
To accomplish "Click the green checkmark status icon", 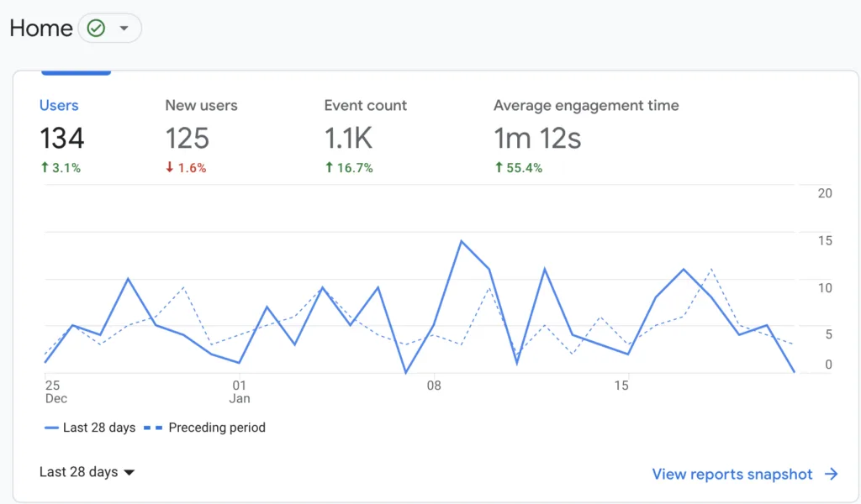I will pyautogui.click(x=96, y=28).
